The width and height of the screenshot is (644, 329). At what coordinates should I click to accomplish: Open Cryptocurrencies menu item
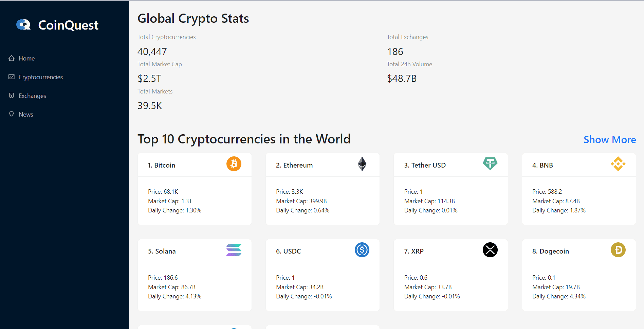tap(41, 77)
